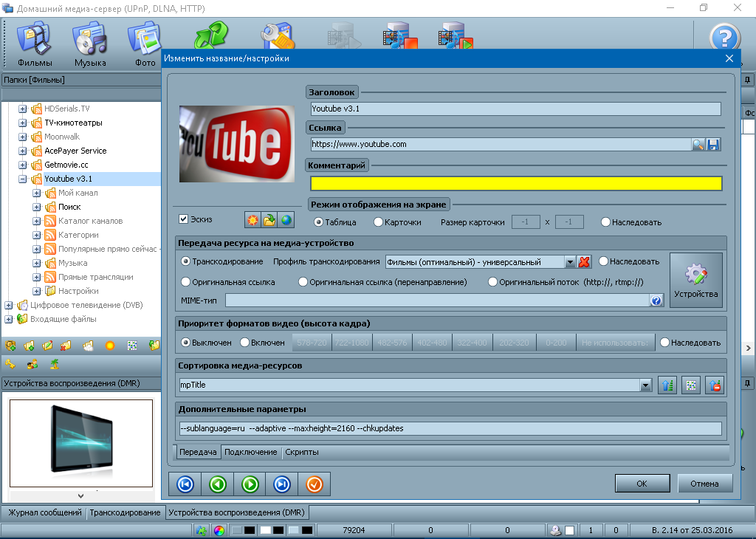Click the blue help icon in the MIME-тип field
Screen dimensions: 756x539
click(x=656, y=301)
